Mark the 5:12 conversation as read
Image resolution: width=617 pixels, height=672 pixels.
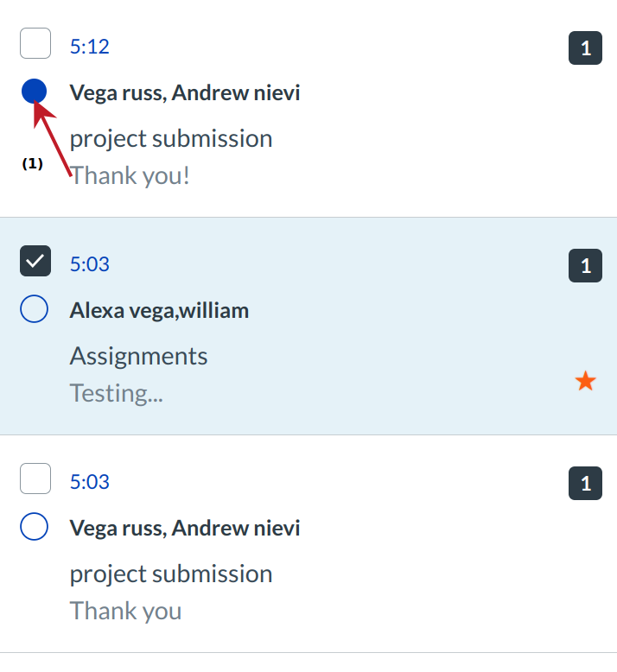[34, 91]
